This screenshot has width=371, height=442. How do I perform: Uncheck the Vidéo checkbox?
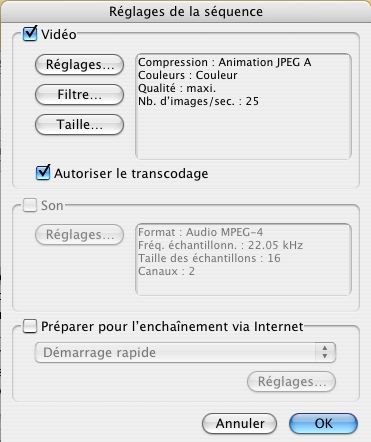tap(30, 34)
